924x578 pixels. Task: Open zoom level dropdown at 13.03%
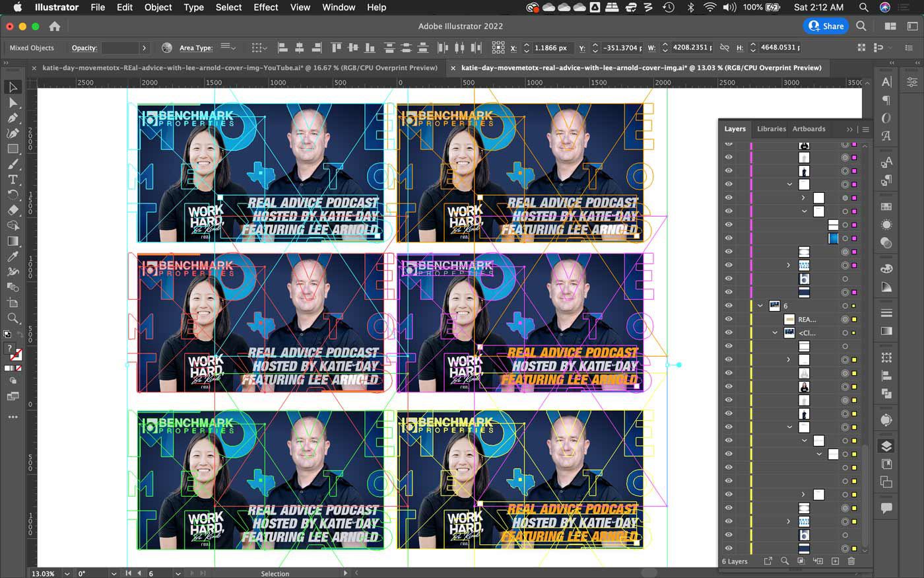pos(66,573)
